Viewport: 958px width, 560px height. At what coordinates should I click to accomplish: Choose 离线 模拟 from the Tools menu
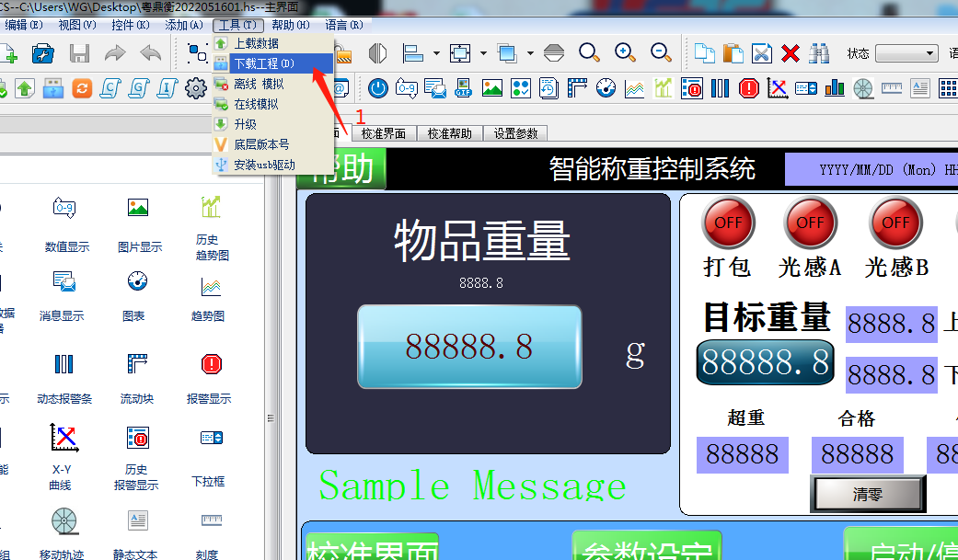pyautogui.click(x=273, y=84)
